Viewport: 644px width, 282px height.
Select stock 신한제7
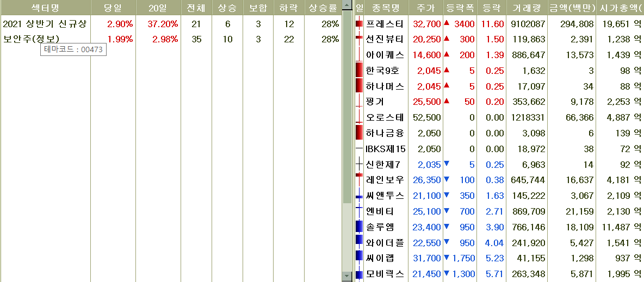383,164
